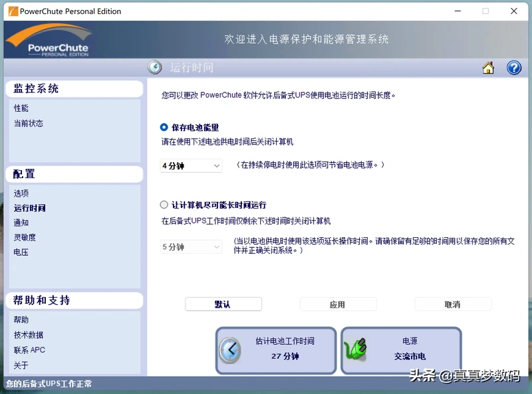
Task: Open 选项 under 配置
Action: pyautogui.click(x=21, y=193)
